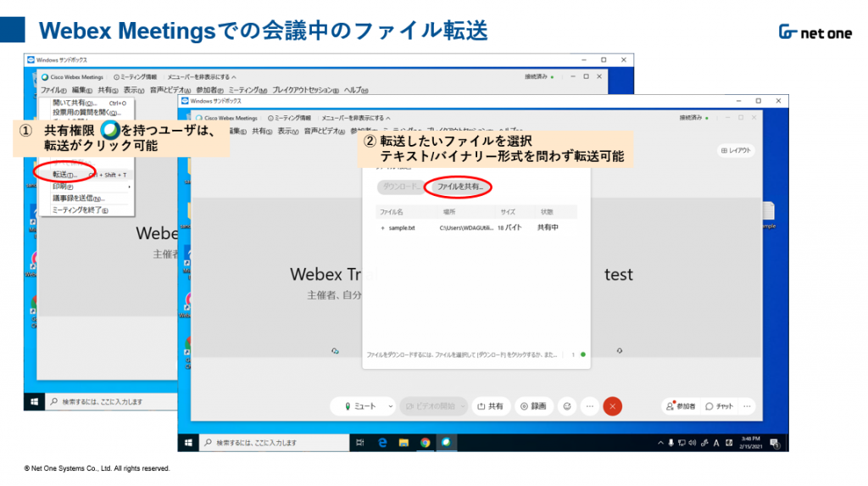The image size is (868, 486).
Task: Sort by the ファイル名 column header
Action: (392, 212)
